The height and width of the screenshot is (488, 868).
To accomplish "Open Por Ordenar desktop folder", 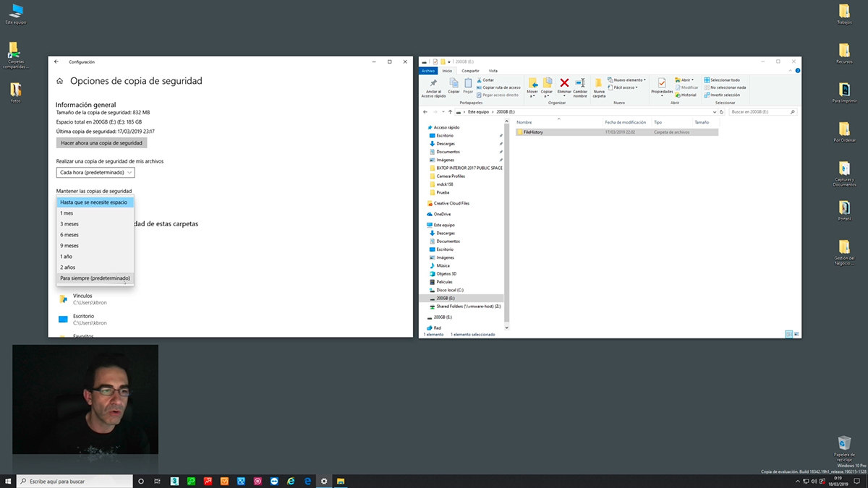I will coord(844,132).
